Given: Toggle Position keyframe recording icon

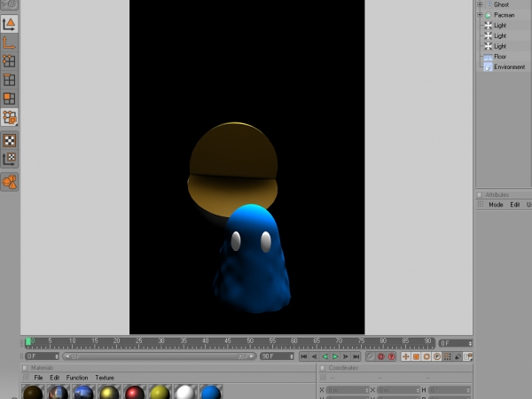Looking at the screenshot, I should click(x=406, y=356).
